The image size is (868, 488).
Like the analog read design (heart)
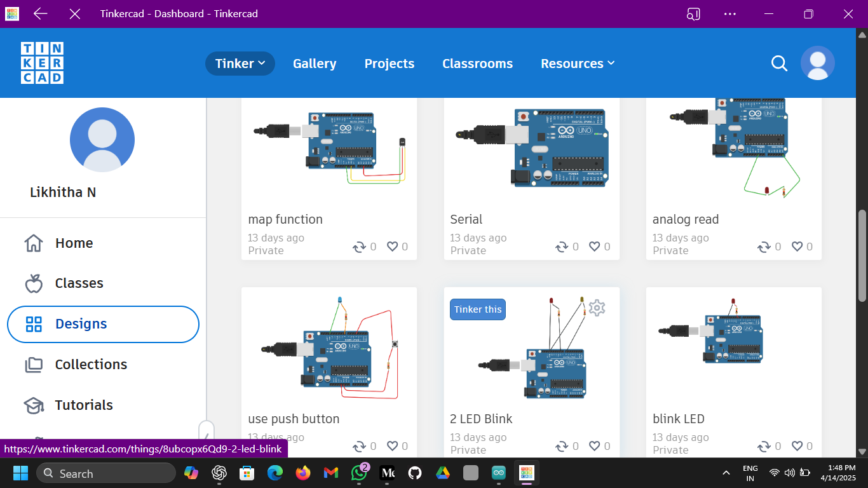(x=797, y=247)
